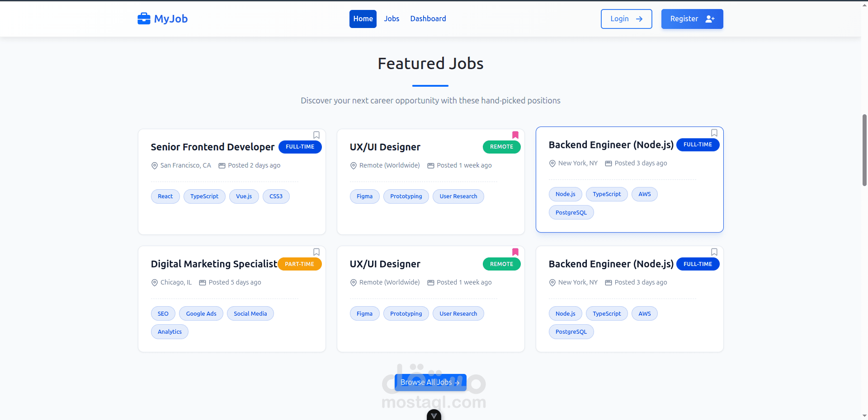The height and width of the screenshot is (420, 868).
Task: Toggle bookmark on highlighted Backend Engineer card
Action: (x=714, y=133)
